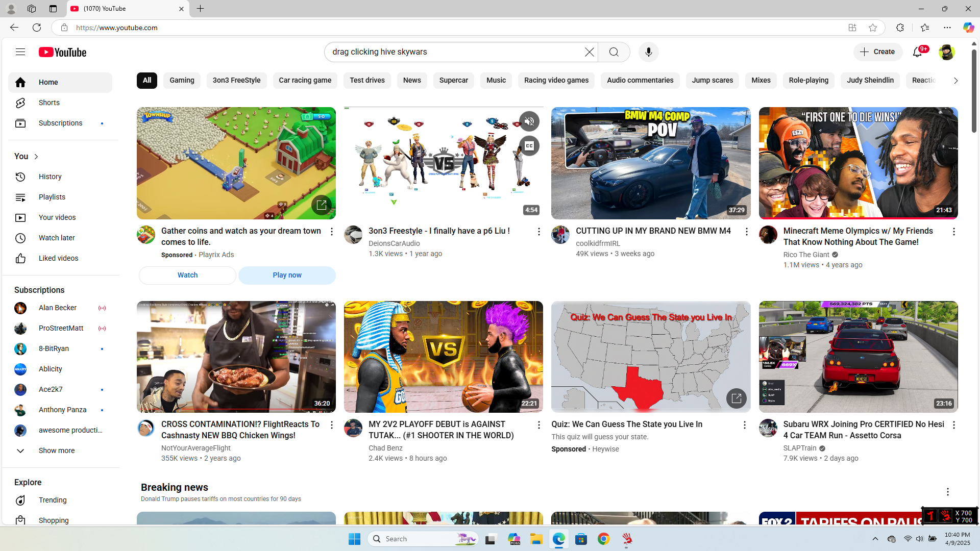Add this page to browser favorites
Viewport: 980px width, 551px height.
(x=873, y=28)
